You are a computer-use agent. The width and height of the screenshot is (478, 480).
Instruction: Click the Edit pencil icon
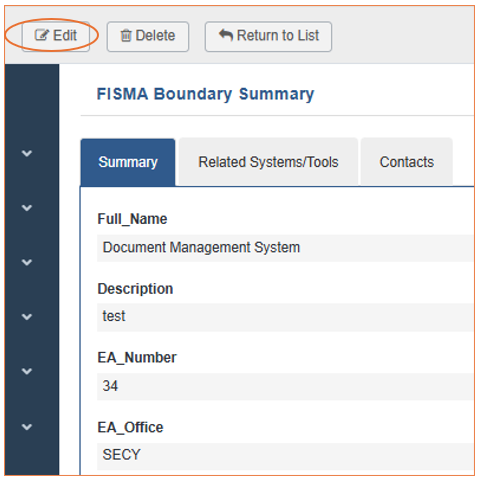coord(42,35)
